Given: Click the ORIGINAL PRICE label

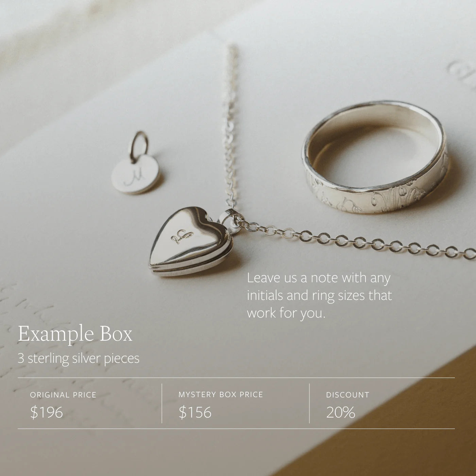Looking at the screenshot, I should (63, 395).
